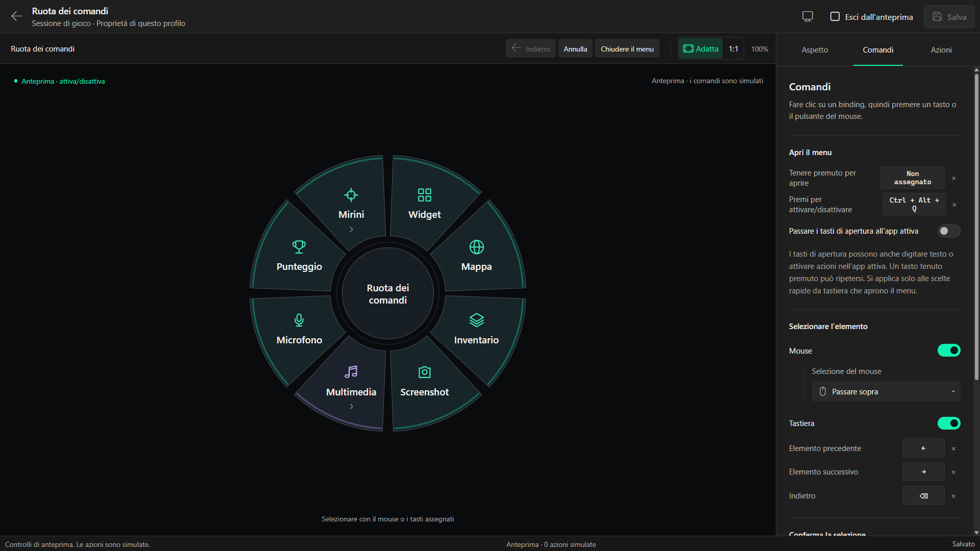Clear the Tenere premuto per aprire binding
This screenshot has height=551, width=980.
coord(953,178)
